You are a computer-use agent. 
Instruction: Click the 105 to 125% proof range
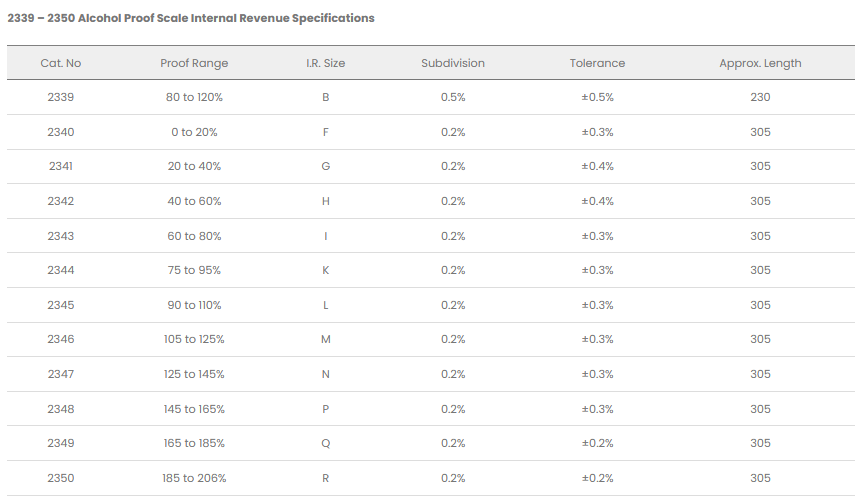(194, 339)
